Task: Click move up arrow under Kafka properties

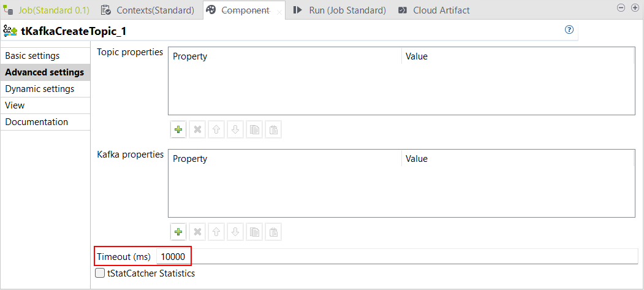Action: [216, 232]
